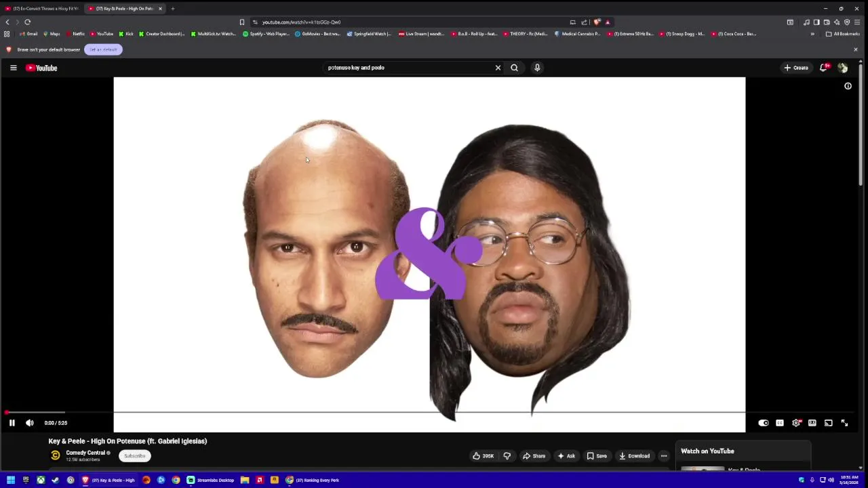
Task: Click the video title text
Action: [127, 441]
